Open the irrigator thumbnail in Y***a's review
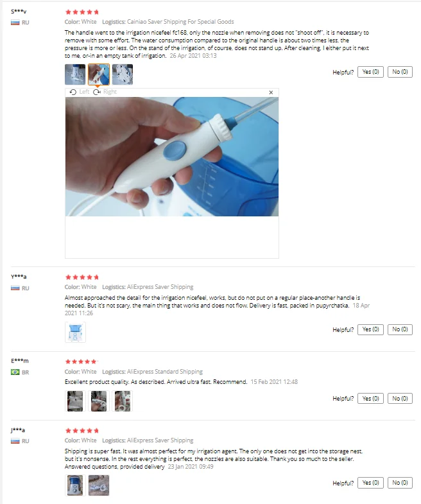 pos(75,332)
